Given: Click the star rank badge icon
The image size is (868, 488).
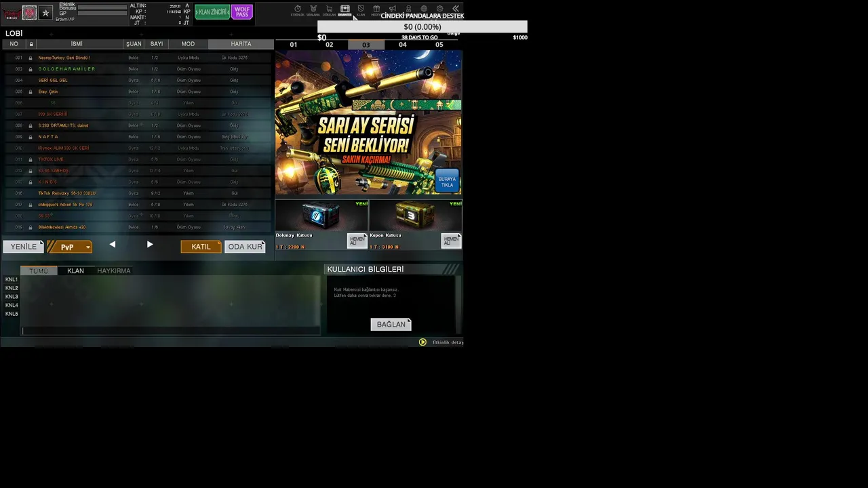Looking at the screenshot, I should click(45, 13).
